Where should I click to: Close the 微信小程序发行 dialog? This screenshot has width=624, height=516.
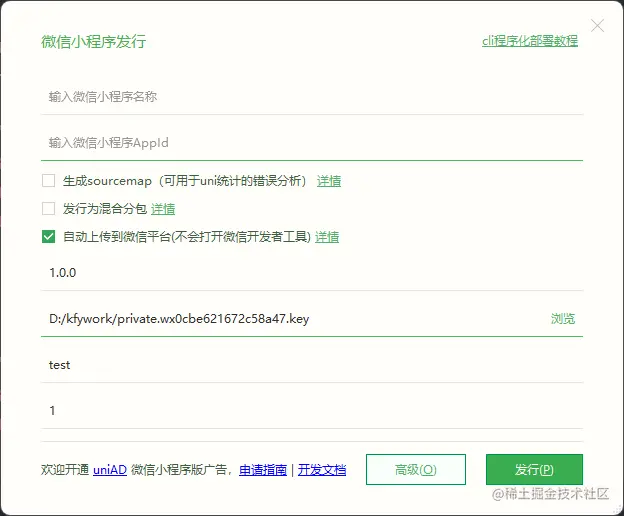coord(597,25)
